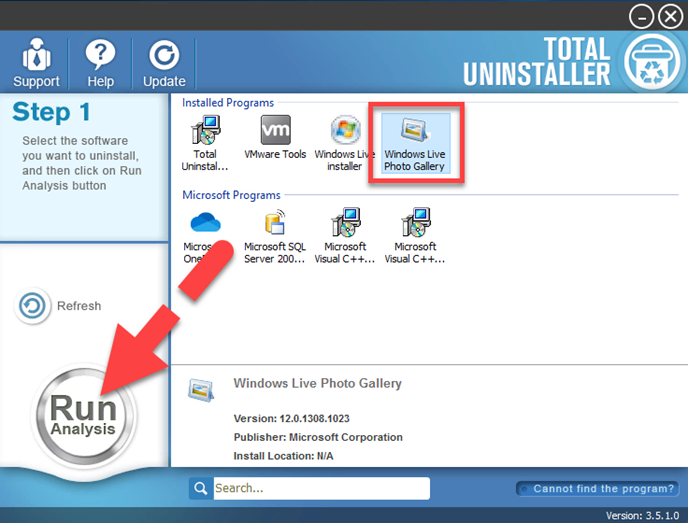
Task: Open the Help toolbar item
Action: click(100, 63)
